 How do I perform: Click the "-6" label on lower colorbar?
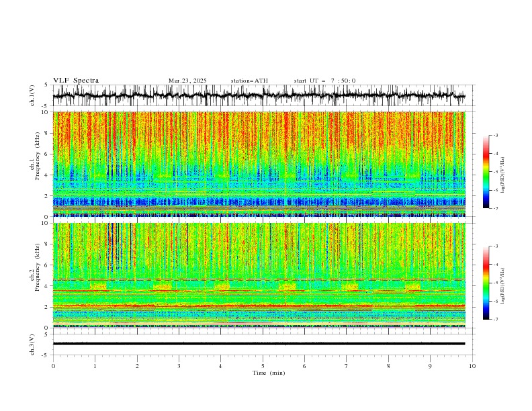(496, 301)
